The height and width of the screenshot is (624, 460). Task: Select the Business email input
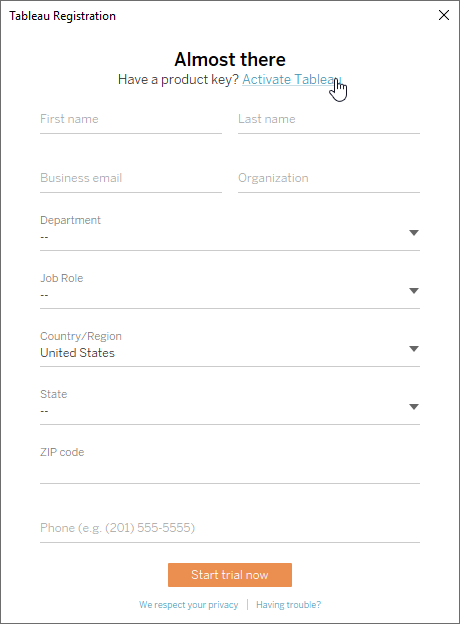tap(131, 180)
